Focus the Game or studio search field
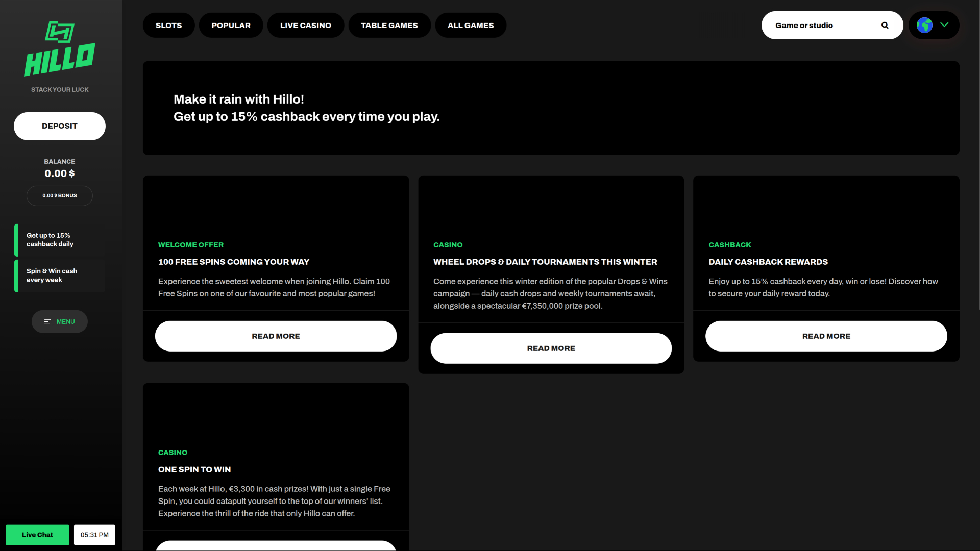 pyautogui.click(x=822, y=26)
